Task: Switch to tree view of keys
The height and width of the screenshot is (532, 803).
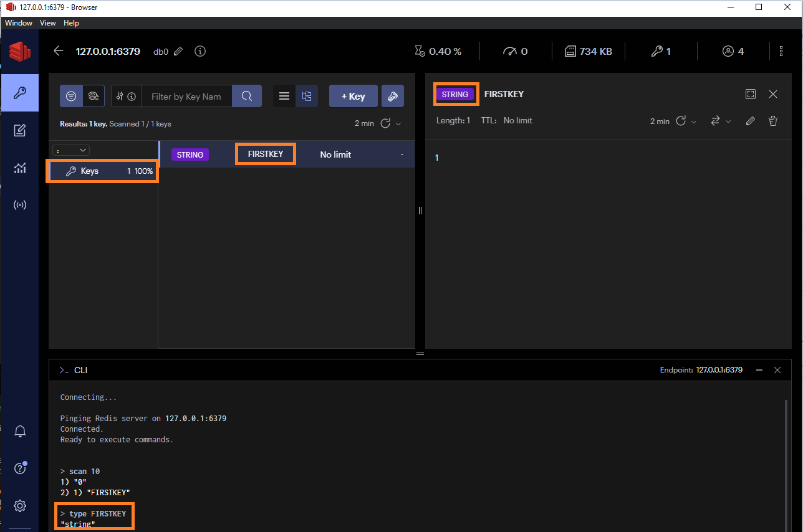Action: (306, 97)
